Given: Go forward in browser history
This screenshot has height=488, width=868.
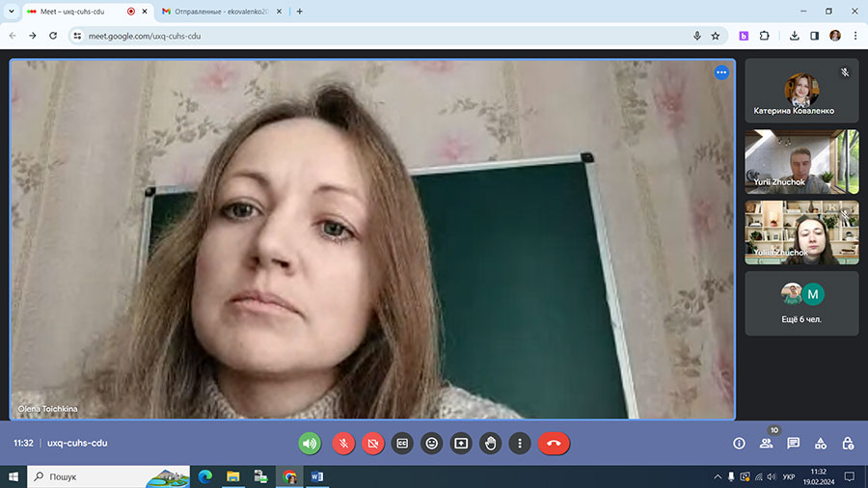Looking at the screenshot, I should coord(33,36).
